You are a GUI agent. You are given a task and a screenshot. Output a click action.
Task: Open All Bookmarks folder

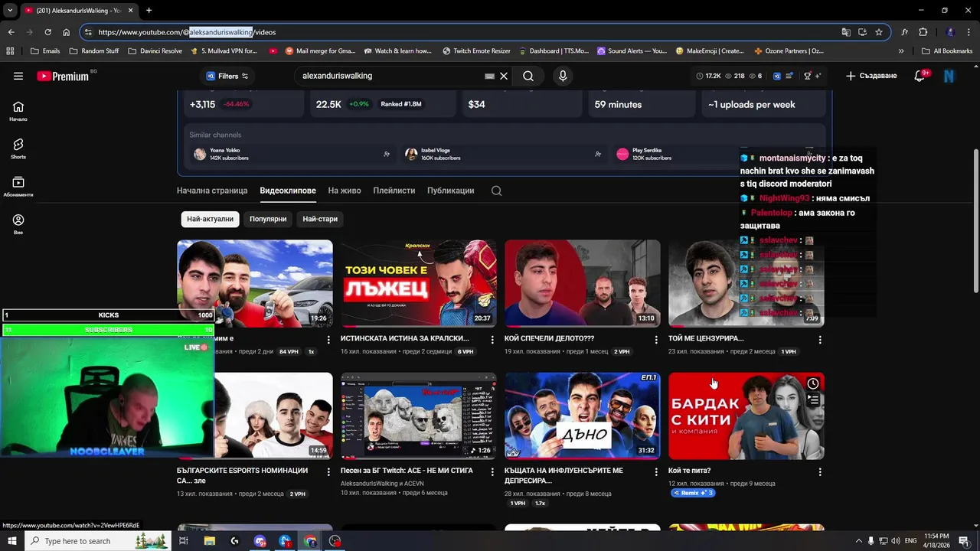click(947, 51)
